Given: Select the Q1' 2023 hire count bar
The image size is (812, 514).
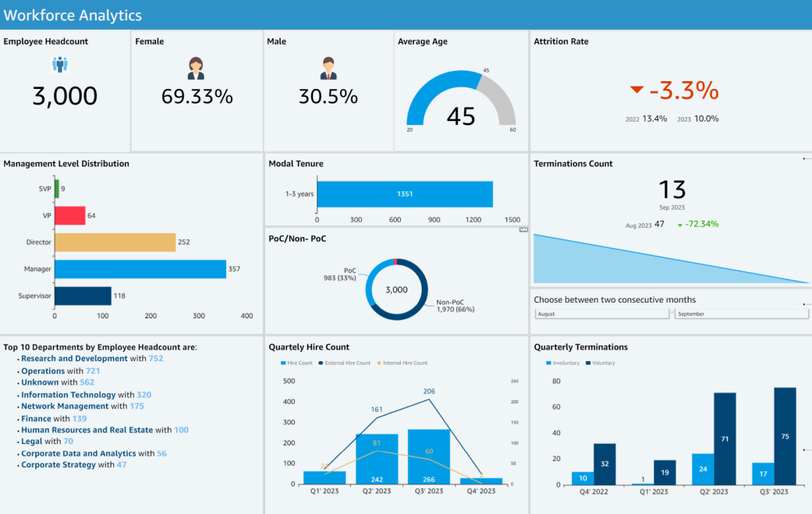Looking at the screenshot, I should point(324,478).
